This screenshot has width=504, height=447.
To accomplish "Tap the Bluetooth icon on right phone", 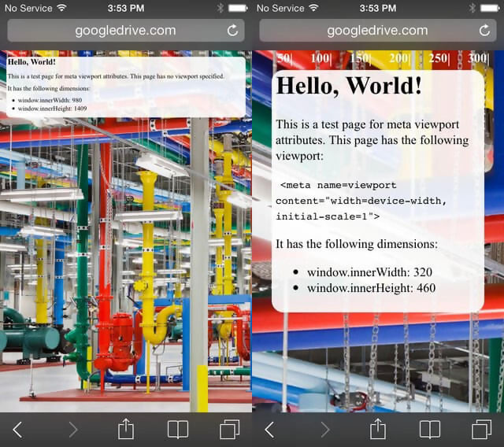I will click(472, 8).
